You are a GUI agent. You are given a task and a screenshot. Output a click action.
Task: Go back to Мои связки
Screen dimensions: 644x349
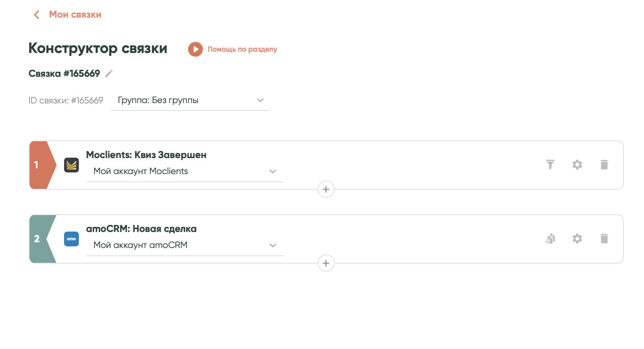(75, 15)
